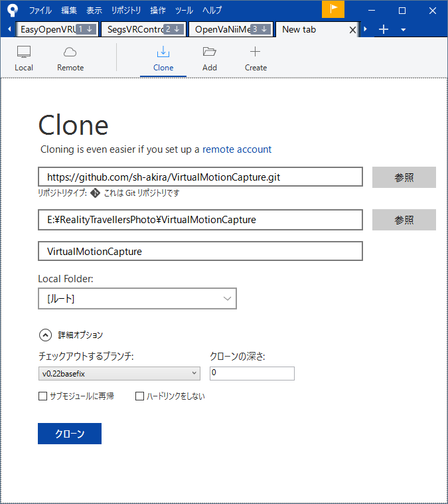This screenshot has height=504, width=448.
Task: Close the New tab
Action: (352, 30)
